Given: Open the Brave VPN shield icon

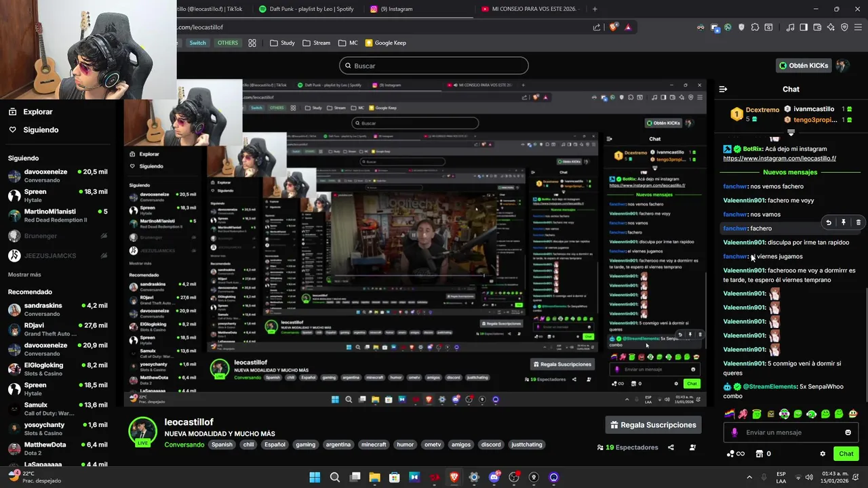Looking at the screenshot, I should (844, 27).
